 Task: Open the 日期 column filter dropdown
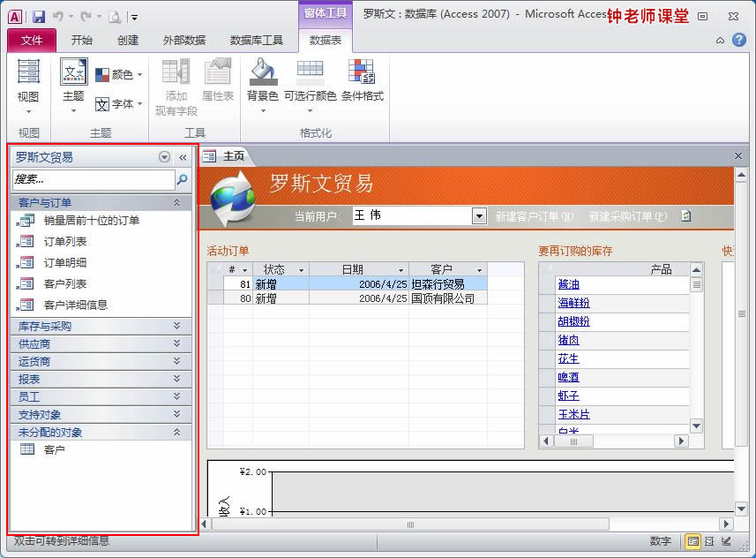[400, 270]
